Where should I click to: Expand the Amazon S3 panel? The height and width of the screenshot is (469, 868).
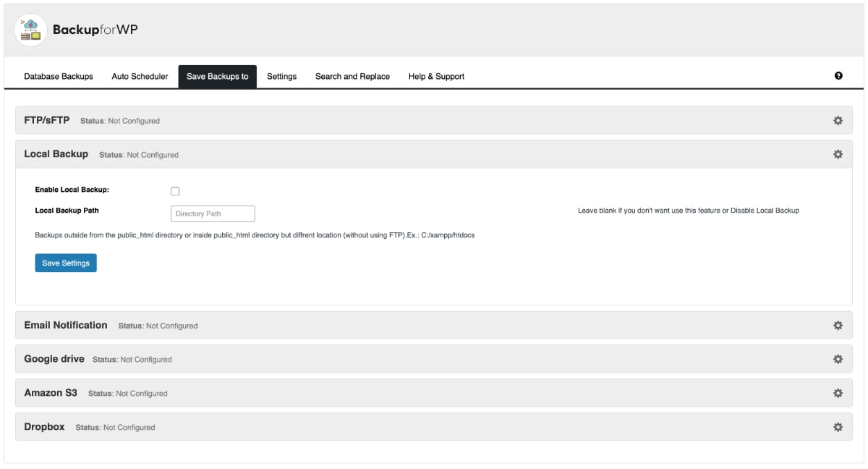tap(51, 393)
